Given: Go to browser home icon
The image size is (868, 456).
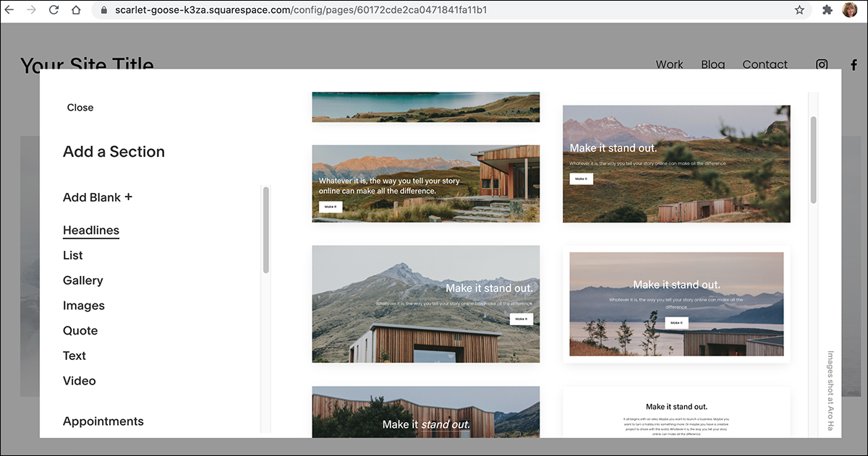Looking at the screenshot, I should click(76, 10).
